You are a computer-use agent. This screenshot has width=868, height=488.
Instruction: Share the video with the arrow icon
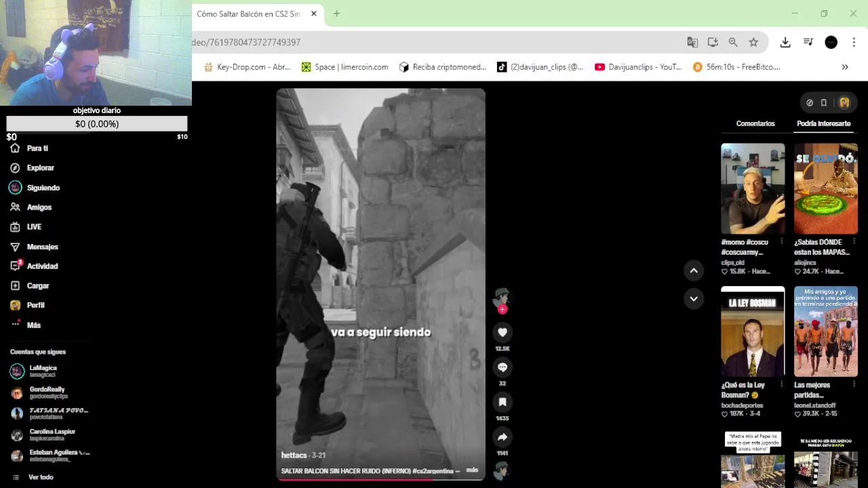(x=502, y=437)
